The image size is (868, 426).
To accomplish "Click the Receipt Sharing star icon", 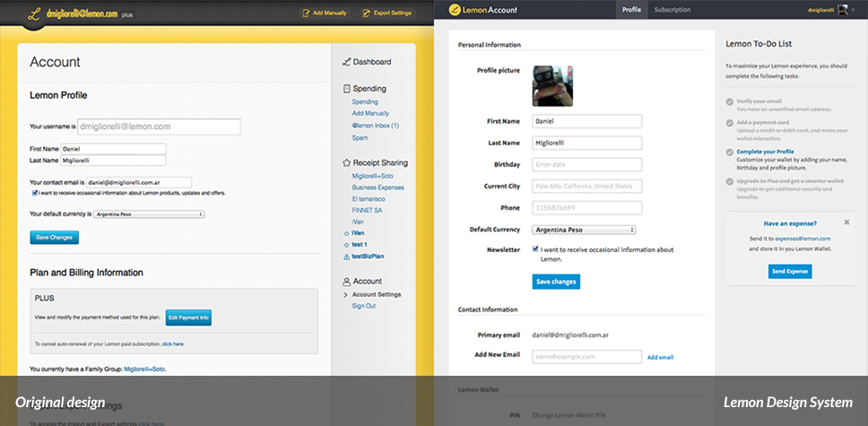I will 346,163.
